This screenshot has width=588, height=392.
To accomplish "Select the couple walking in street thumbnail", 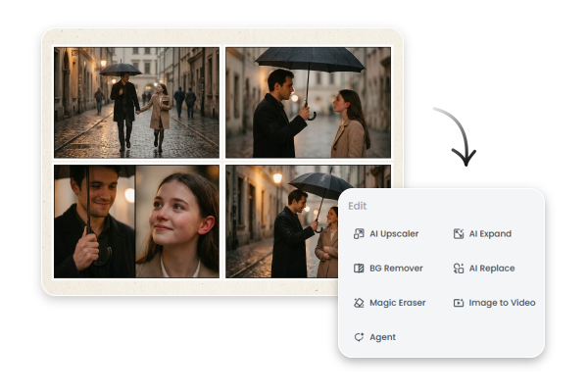I will point(136,102).
